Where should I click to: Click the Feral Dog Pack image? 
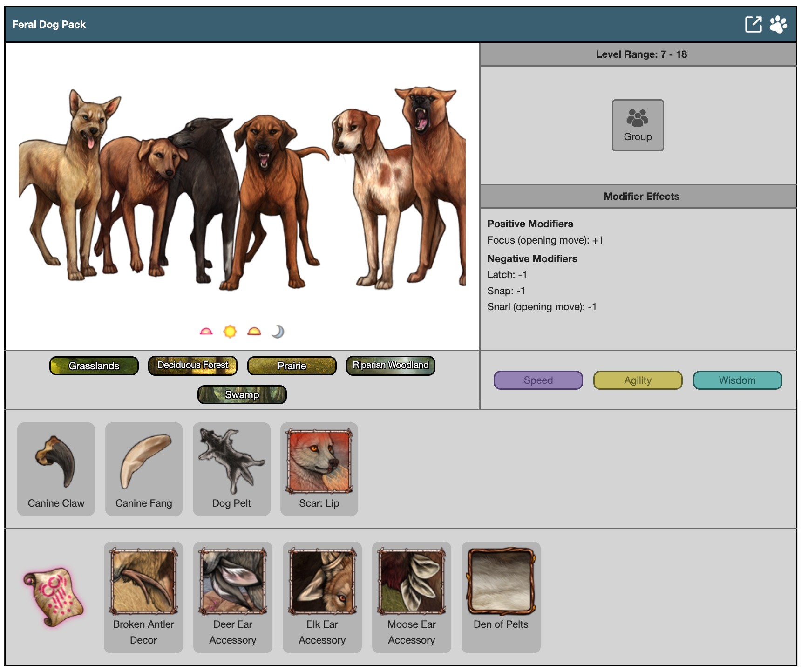242,186
